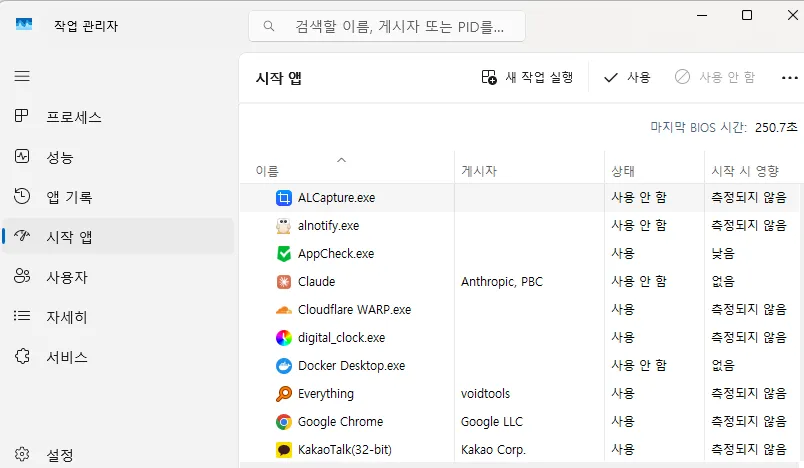Select the Everything row name
804x468 pixels.
click(326, 394)
